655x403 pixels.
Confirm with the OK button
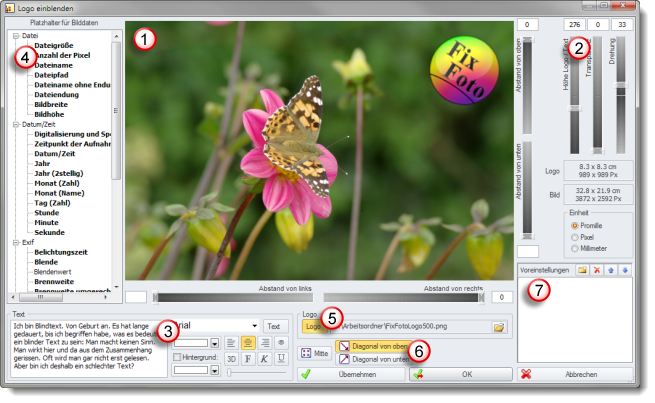461,374
